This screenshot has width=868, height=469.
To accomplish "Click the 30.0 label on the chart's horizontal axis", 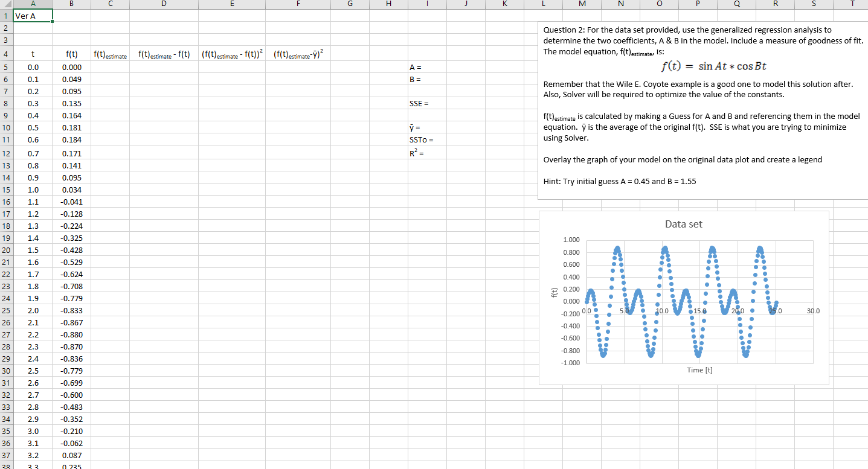I will 814,311.
